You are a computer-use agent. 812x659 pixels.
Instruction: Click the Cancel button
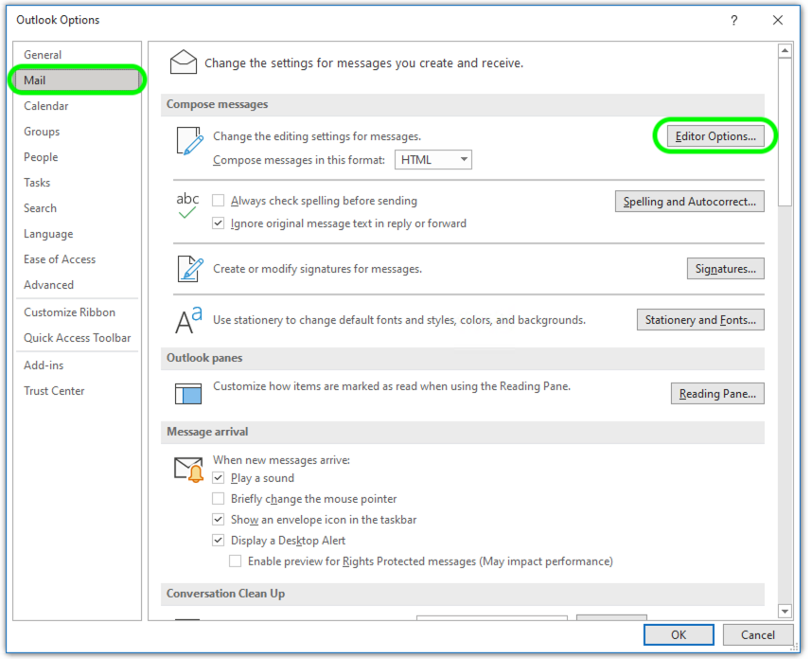point(758,634)
